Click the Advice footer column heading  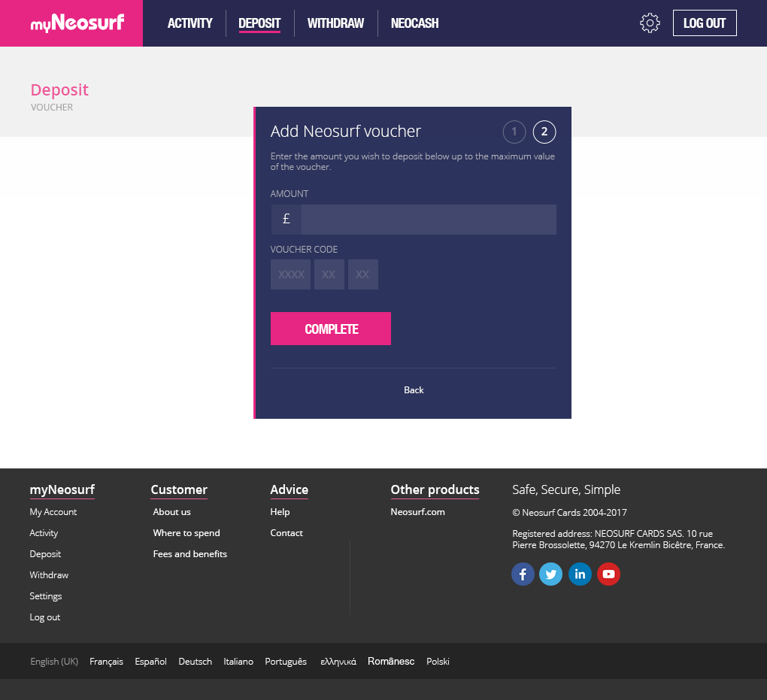289,489
